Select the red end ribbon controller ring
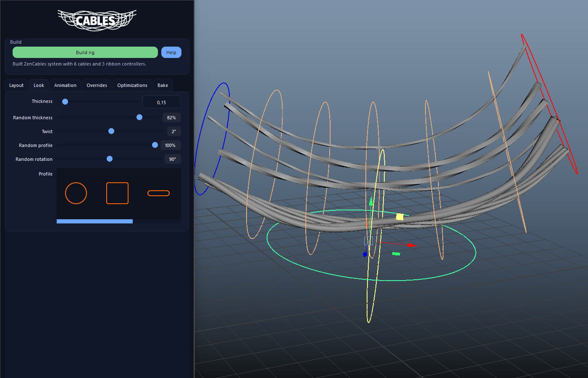This screenshot has height=378, width=588. pos(549,104)
